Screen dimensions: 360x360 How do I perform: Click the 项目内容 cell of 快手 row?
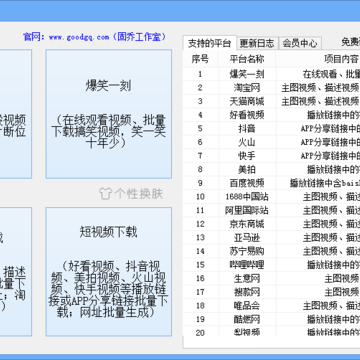coord(318,156)
